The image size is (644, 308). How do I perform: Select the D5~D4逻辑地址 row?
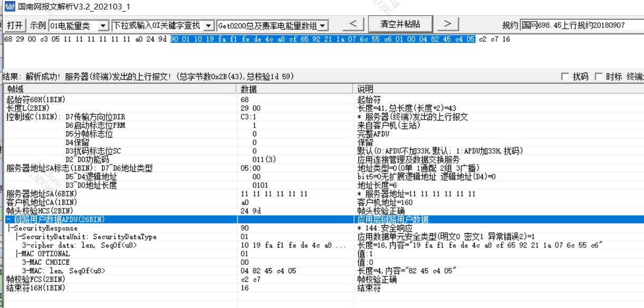pyautogui.click(x=324, y=176)
